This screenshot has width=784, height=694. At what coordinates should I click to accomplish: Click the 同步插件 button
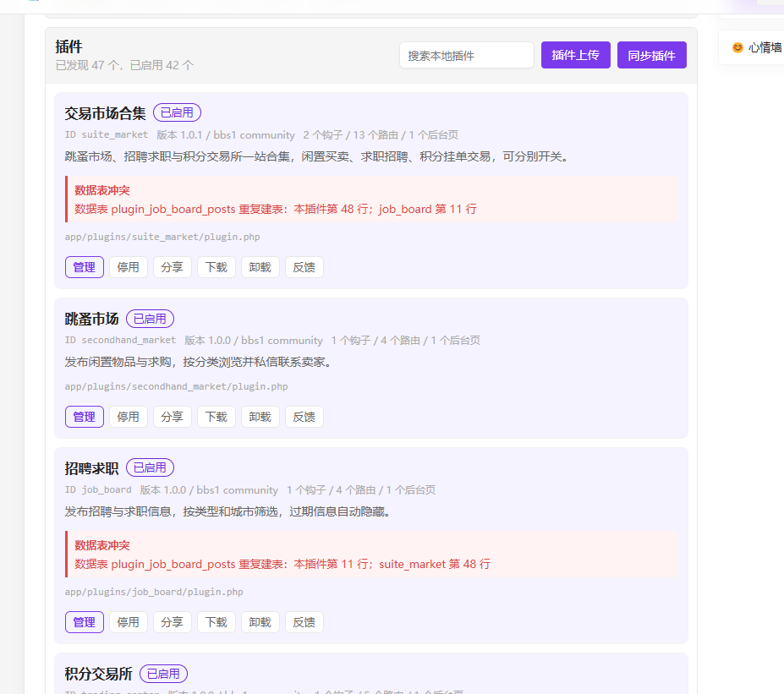(651, 55)
